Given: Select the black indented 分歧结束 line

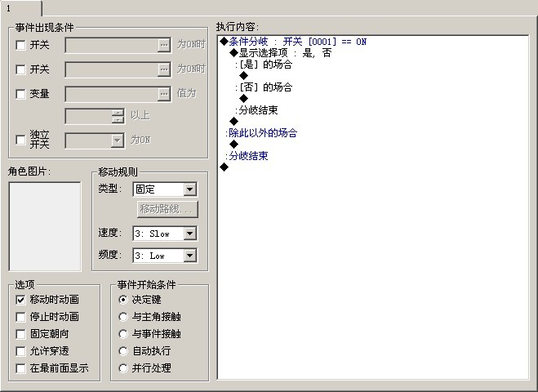Looking at the screenshot, I should click(x=256, y=110).
